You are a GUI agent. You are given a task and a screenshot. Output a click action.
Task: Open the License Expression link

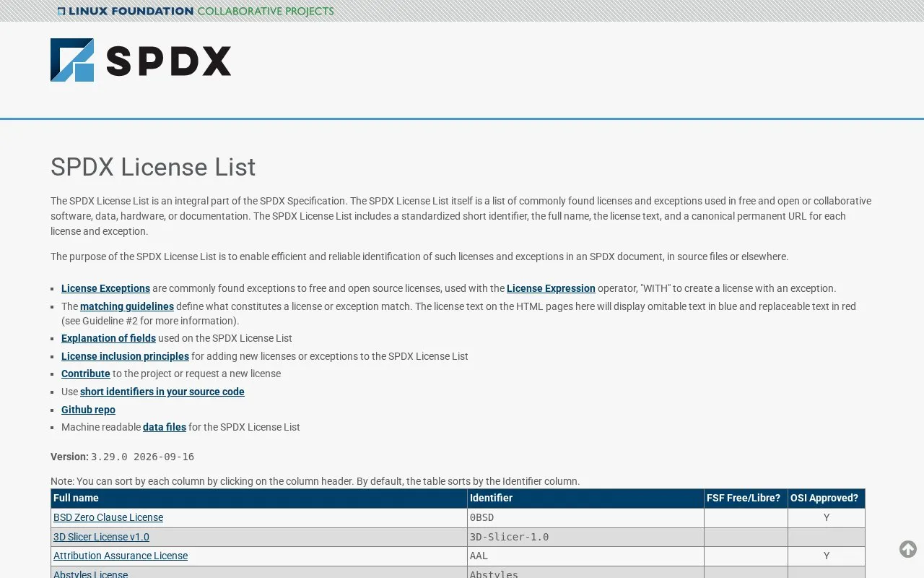click(551, 288)
